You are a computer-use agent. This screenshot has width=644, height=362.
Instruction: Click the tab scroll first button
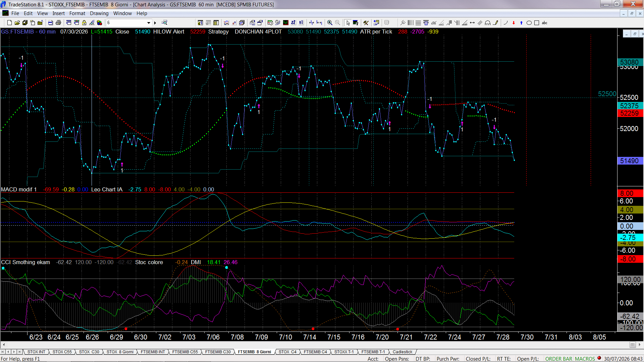3,352
